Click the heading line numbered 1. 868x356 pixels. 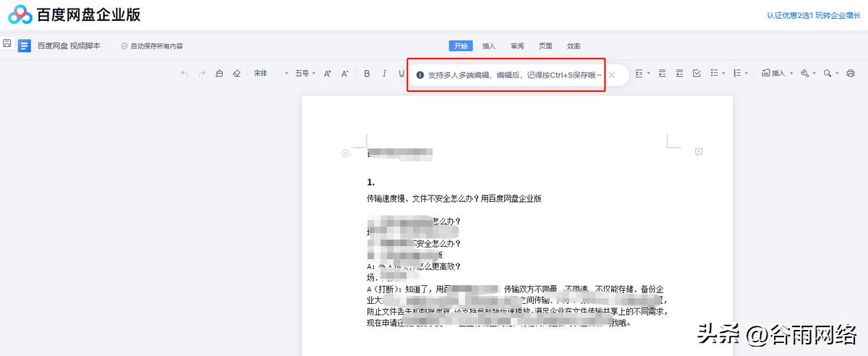[370, 182]
